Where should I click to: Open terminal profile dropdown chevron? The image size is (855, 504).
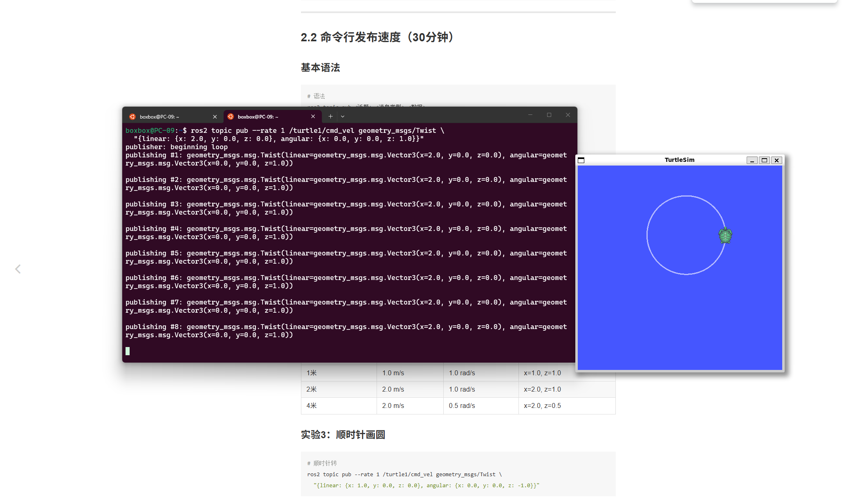tap(343, 116)
